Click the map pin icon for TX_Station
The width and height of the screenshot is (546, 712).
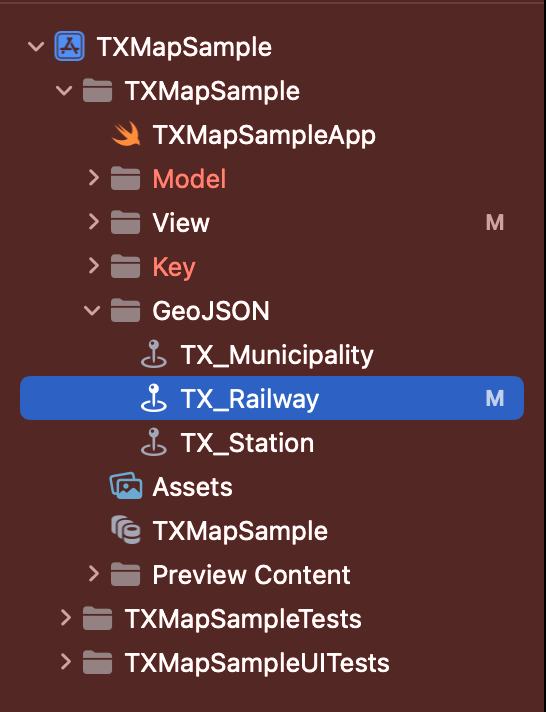point(154,442)
